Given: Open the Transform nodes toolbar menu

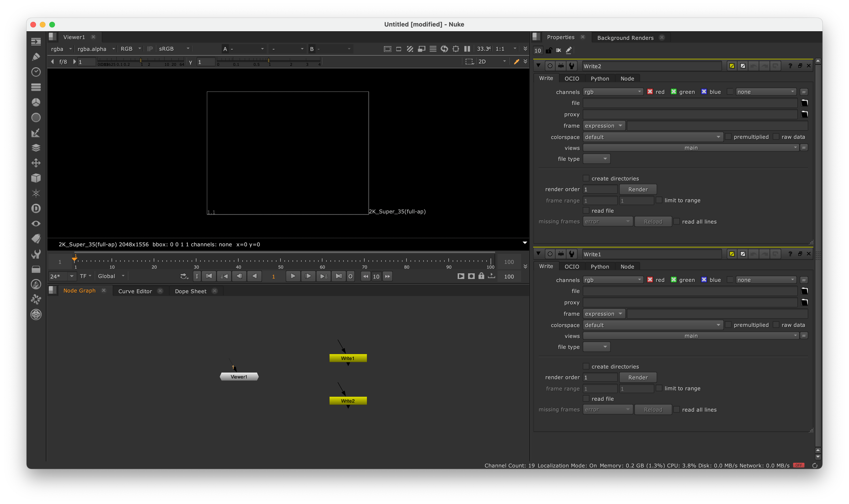Looking at the screenshot, I should tap(36, 163).
